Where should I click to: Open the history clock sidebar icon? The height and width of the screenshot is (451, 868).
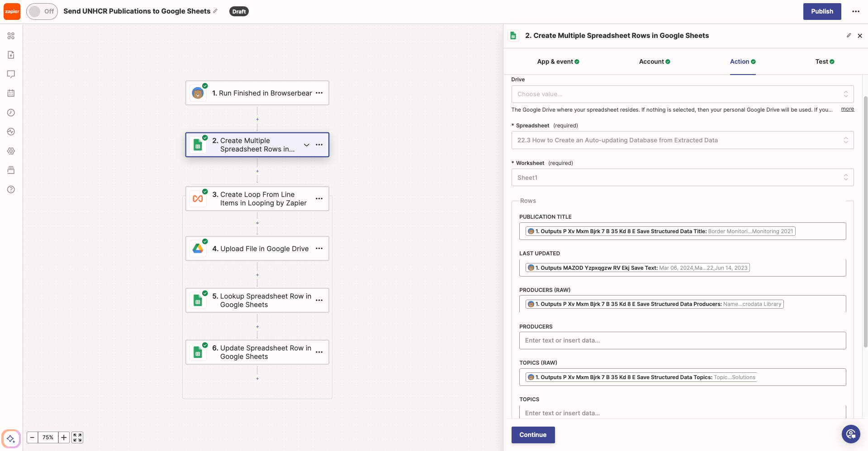[x=11, y=113]
